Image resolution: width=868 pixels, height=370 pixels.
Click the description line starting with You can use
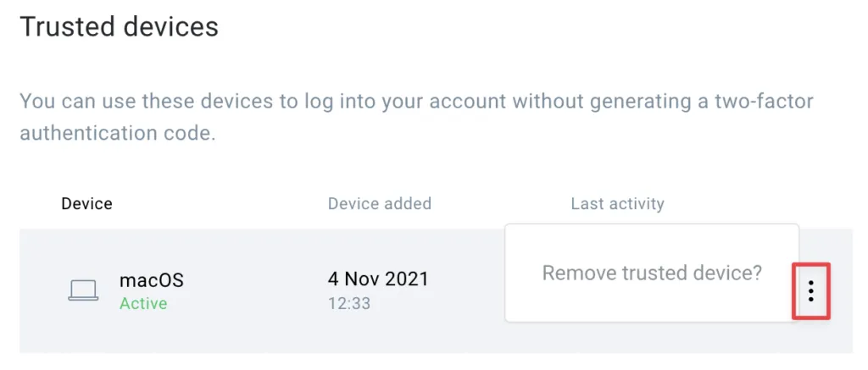point(416,102)
